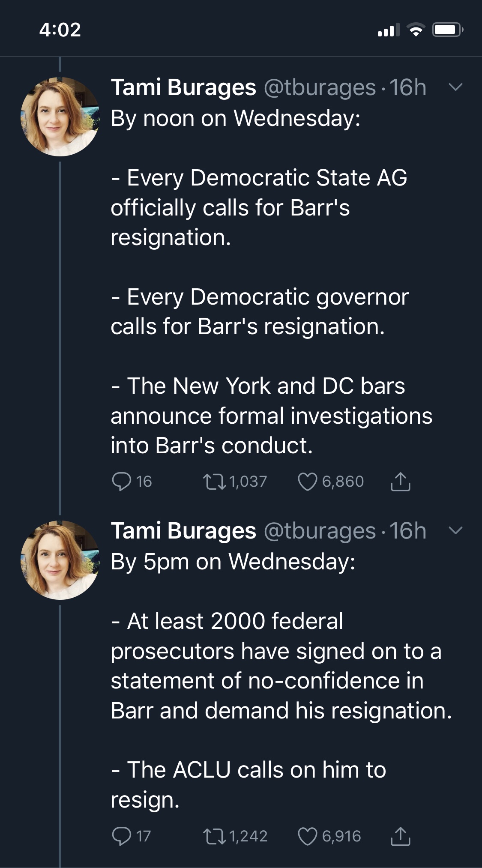Screen dimensions: 482x868
Task: Reply to the 'By noon on Wednesday' tweet
Action: 121,481
